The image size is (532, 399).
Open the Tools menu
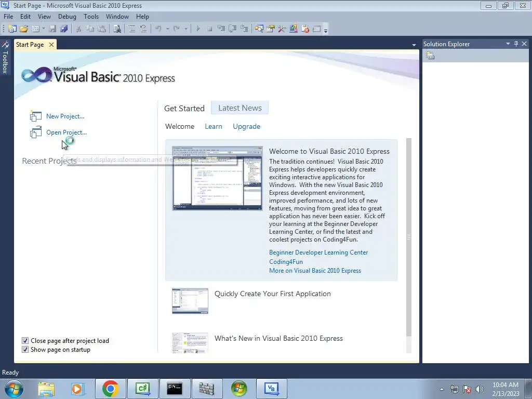(x=91, y=16)
